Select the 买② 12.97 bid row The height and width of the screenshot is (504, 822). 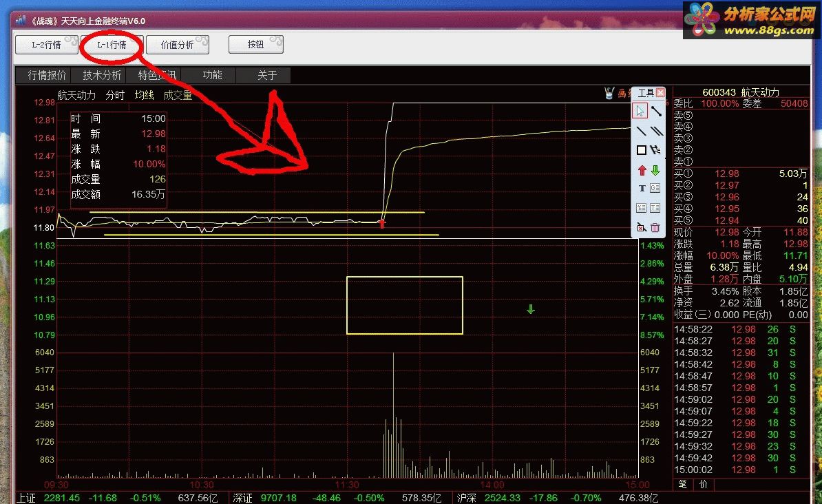741,185
